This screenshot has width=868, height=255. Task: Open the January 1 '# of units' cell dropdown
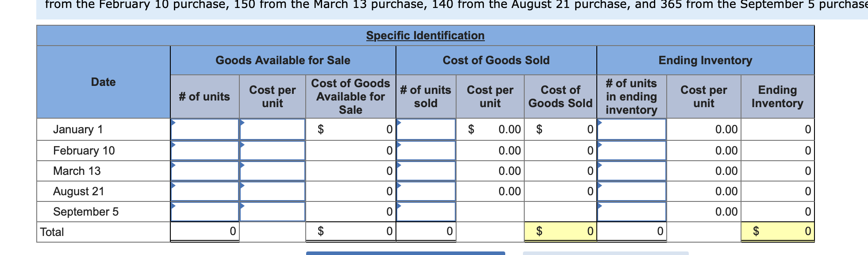tap(174, 123)
